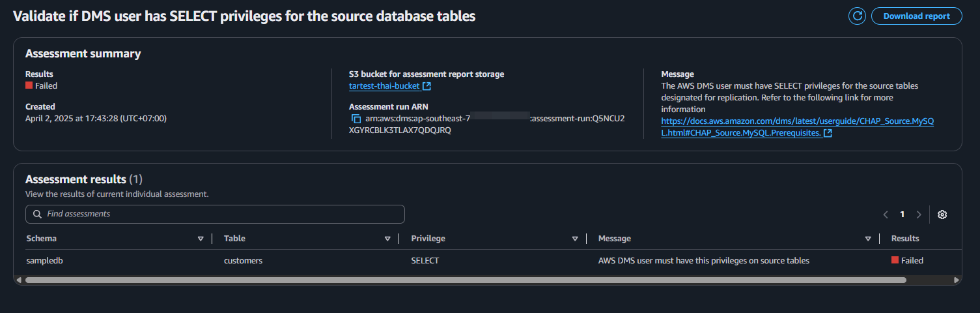Click scrollbar right arrow
Image resolution: width=980 pixels, height=313 pixels.
point(957,280)
